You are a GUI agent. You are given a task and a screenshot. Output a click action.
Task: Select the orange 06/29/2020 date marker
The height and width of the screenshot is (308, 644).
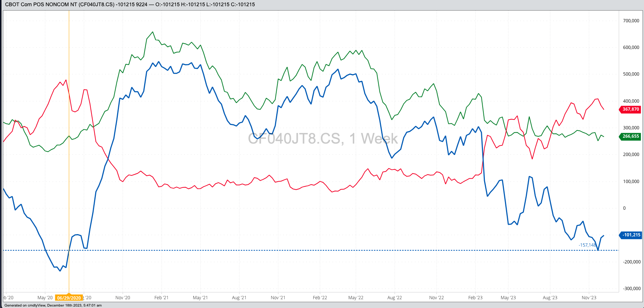(x=69, y=298)
